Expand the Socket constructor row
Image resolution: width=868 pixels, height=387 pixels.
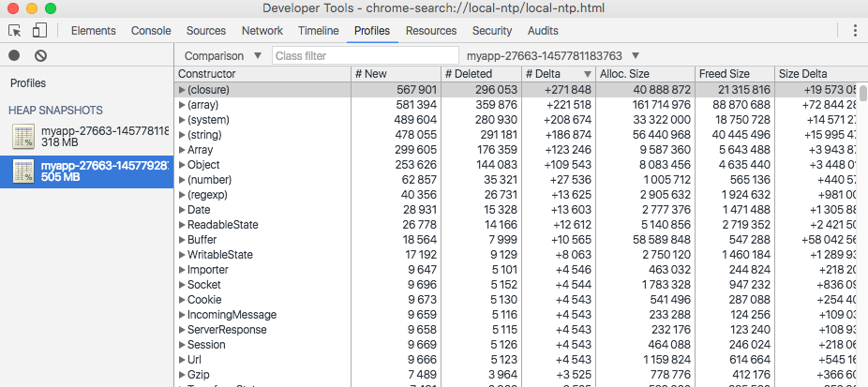coord(182,285)
